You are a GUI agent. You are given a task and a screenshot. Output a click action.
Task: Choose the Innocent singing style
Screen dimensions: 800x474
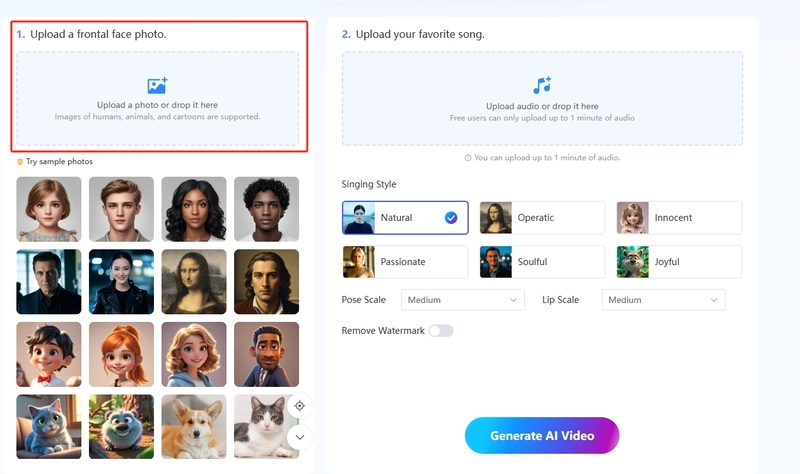tap(679, 218)
